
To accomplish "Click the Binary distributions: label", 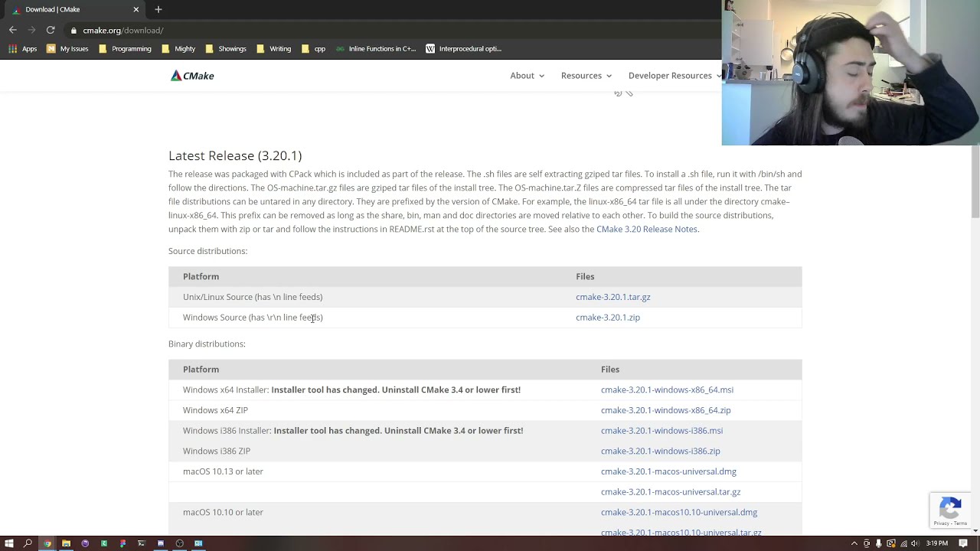I will (x=207, y=344).
